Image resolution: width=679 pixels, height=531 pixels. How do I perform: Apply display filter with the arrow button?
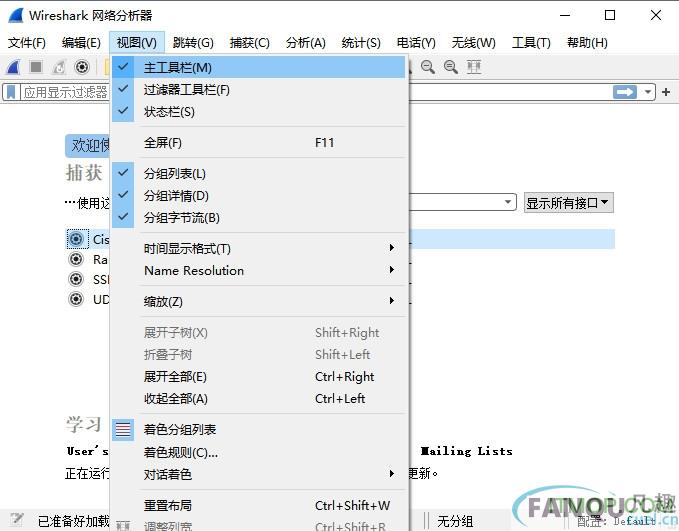(624, 92)
